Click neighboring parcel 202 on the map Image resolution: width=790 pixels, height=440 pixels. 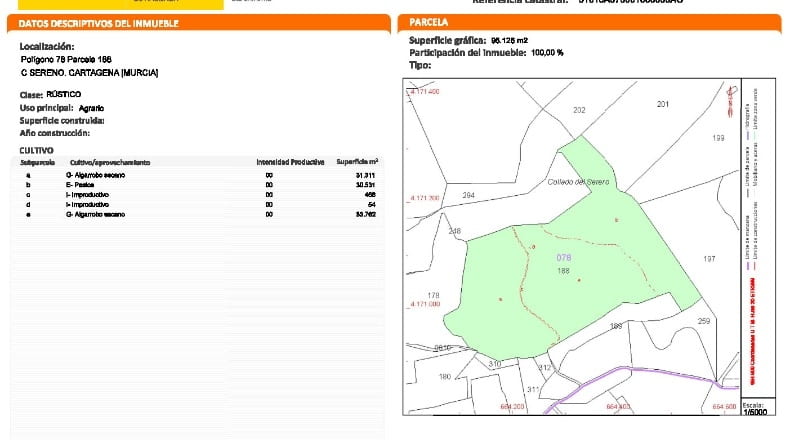coord(579,110)
